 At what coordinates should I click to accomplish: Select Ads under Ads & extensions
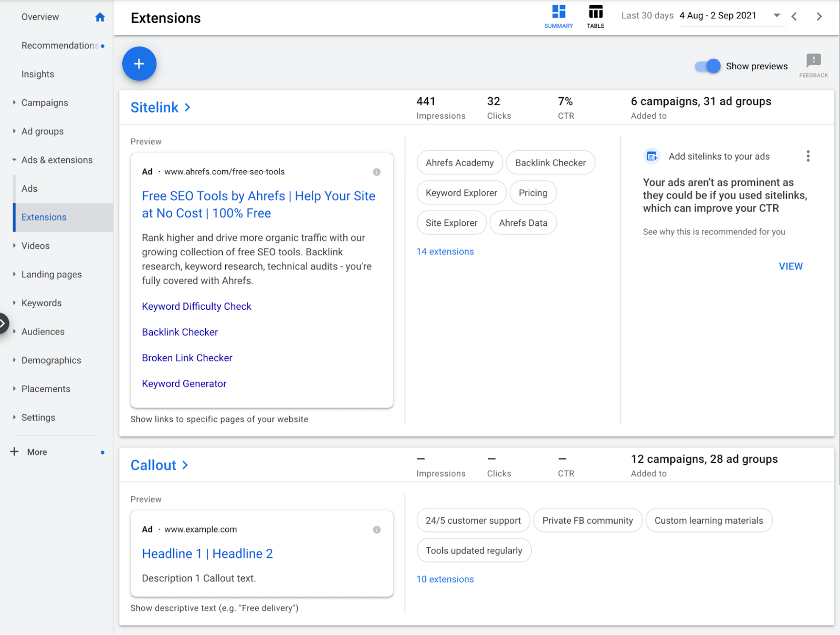tap(29, 189)
